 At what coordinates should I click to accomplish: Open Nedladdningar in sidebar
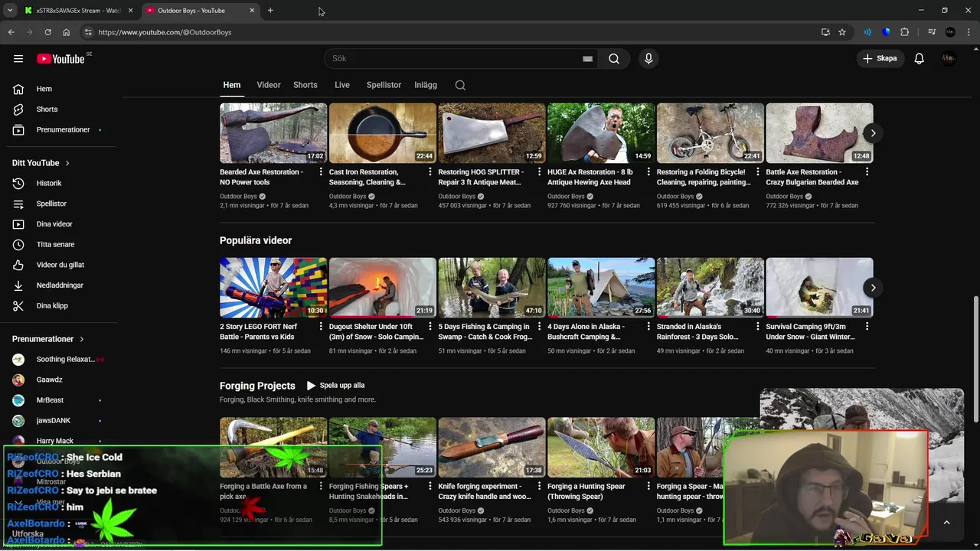[60, 285]
